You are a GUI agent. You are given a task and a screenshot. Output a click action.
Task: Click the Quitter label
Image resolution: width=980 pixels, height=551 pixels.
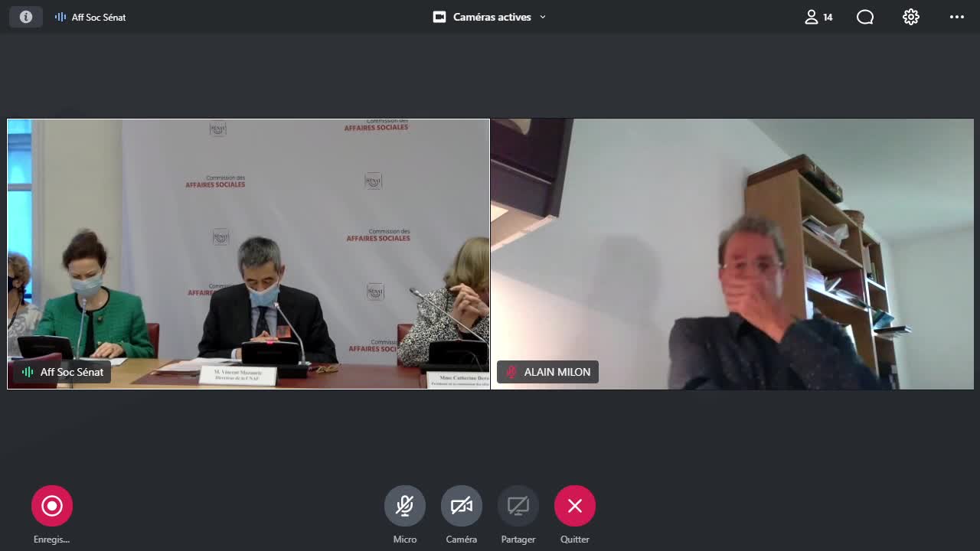[x=575, y=540]
